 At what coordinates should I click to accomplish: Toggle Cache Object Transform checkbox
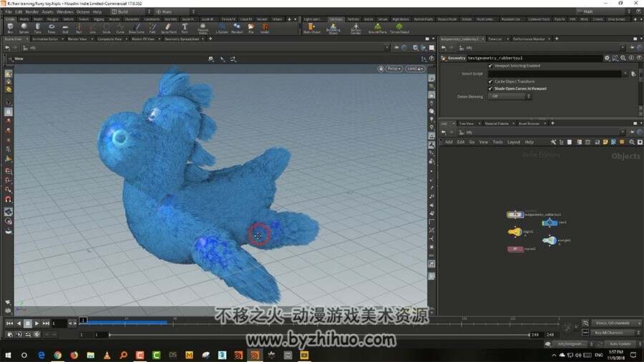tap(490, 82)
